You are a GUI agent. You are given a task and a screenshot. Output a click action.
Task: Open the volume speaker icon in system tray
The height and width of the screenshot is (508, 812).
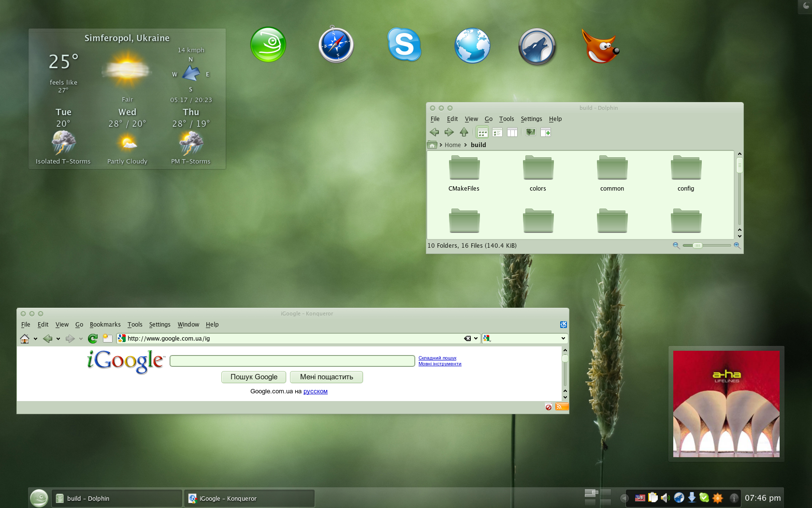coord(666,498)
